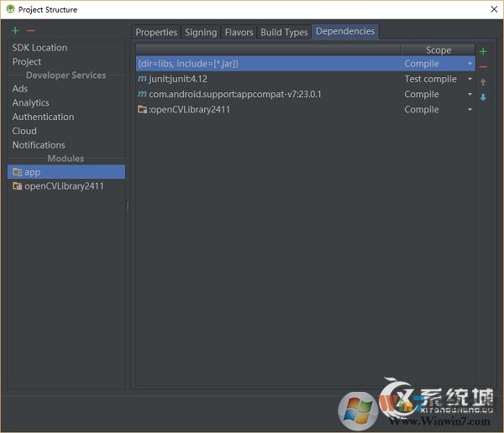Open scope dropdown for the :openCVLibrary2411 dependency

[470, 110]
